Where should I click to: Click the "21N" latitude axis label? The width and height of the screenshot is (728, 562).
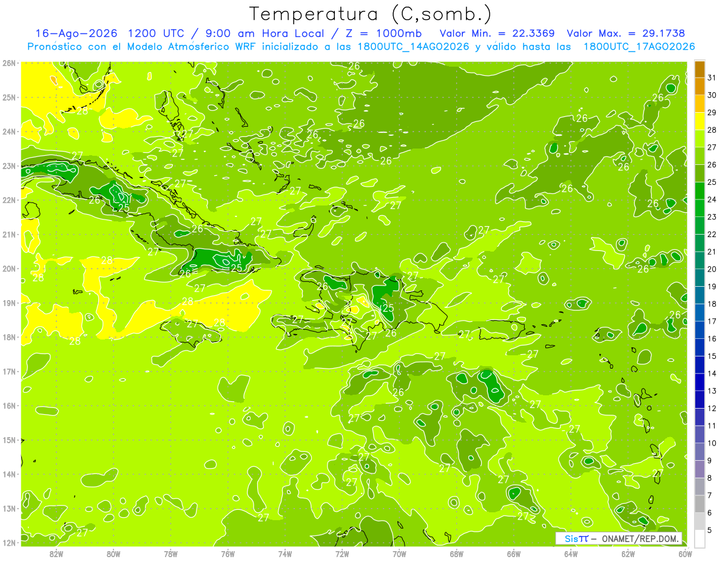click(8, 234)
